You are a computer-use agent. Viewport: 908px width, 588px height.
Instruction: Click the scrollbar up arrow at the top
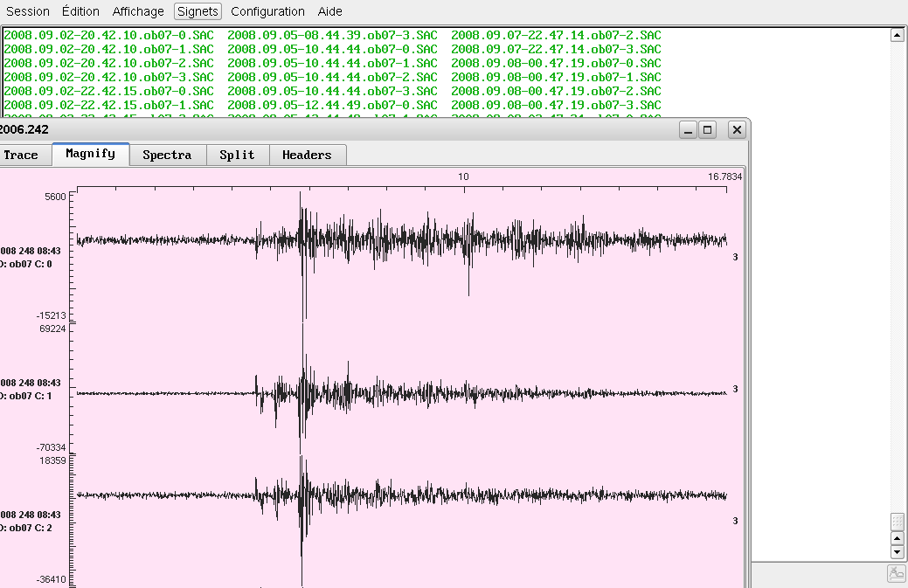pos(896,35)
